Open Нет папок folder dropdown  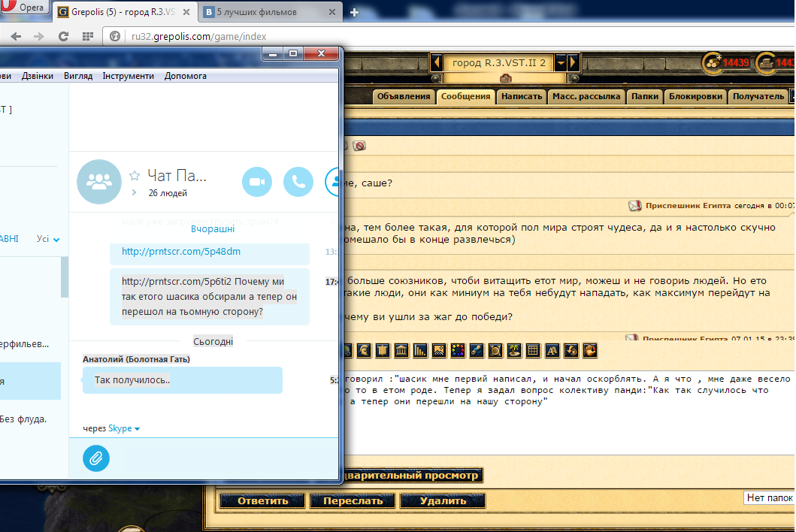coord(769,498)
